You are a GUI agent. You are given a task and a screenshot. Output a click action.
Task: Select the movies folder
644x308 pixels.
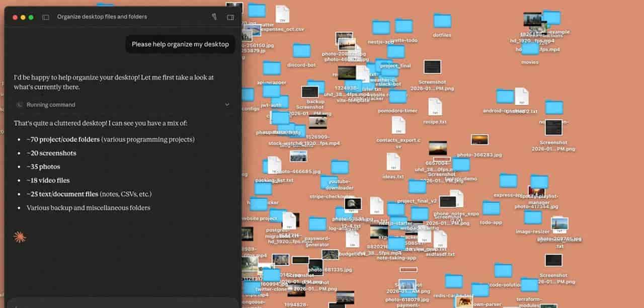pyautogui.click(x=530, y=49)
